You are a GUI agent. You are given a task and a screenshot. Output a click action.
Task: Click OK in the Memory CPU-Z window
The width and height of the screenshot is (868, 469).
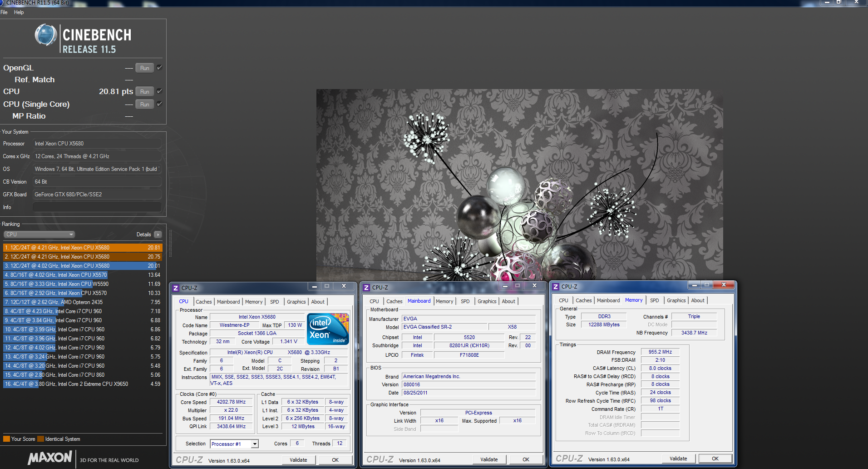pos(715,459)
